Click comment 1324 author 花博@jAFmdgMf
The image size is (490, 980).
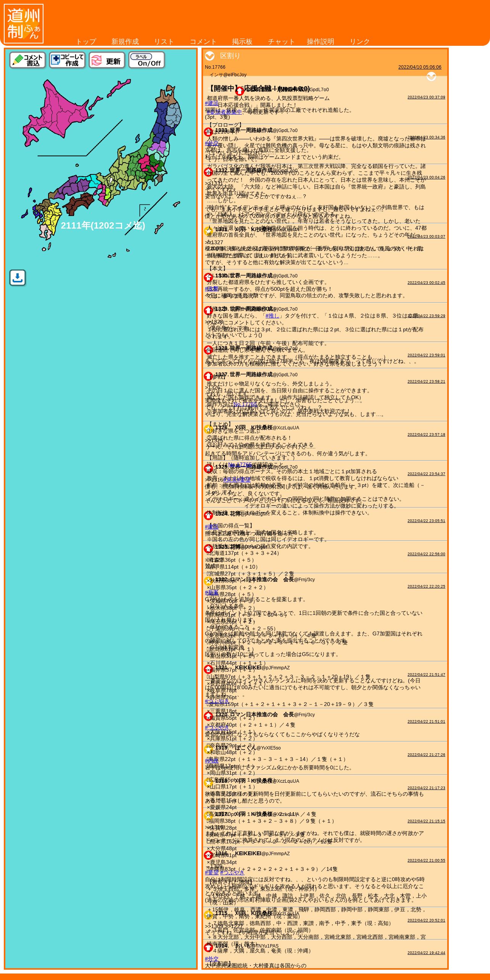click(x=249, y=514)
